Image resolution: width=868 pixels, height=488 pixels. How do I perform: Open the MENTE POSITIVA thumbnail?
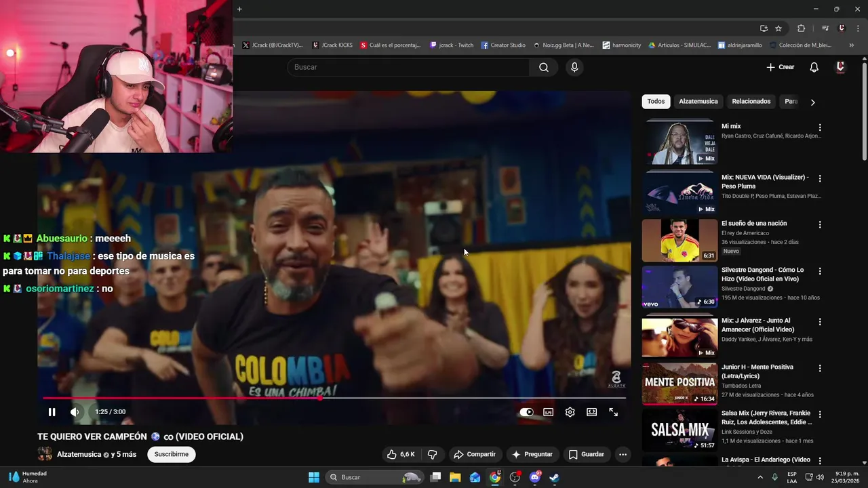point(679,384)
